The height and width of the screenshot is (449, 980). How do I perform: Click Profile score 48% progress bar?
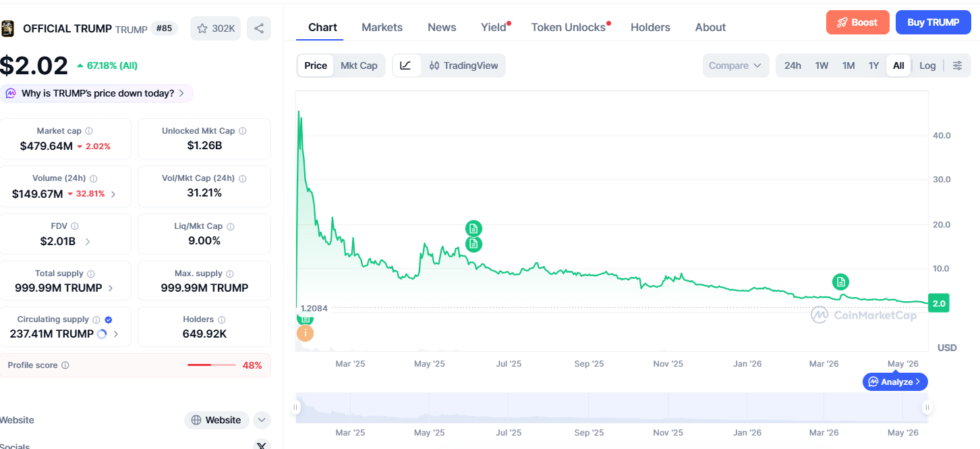(x=212, y=365)
